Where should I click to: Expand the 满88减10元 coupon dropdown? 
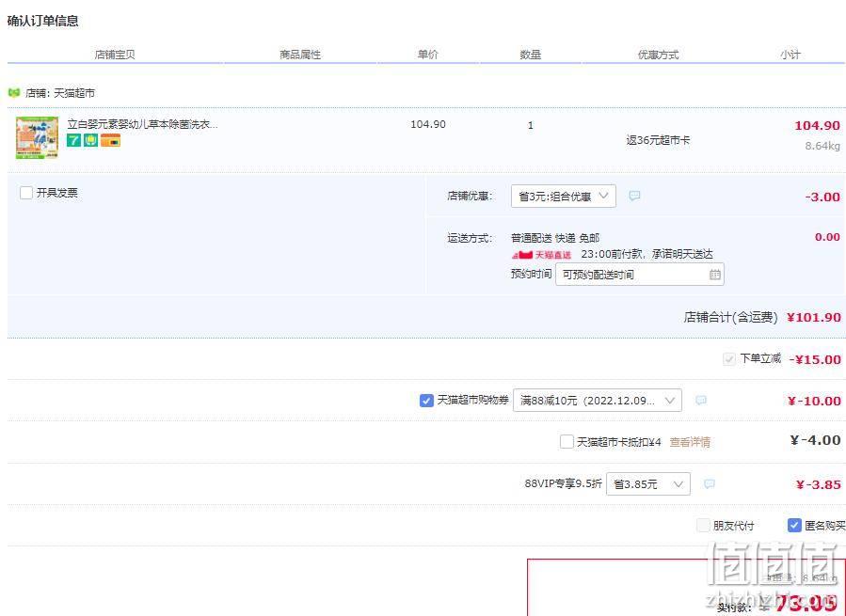(598, 401)
